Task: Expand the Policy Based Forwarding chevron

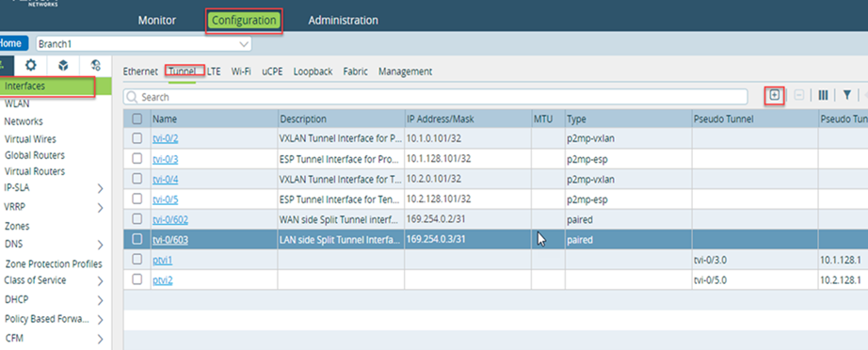Action: coord(100,320)
